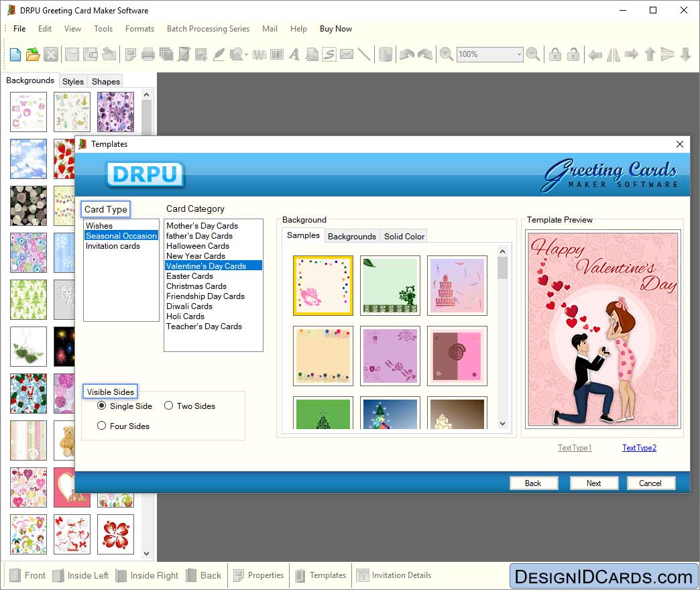Viewport: 700px width, 590px height.
Task: Click the move up arrow icon
Action: pyautogui.click(x=650, y=54)
